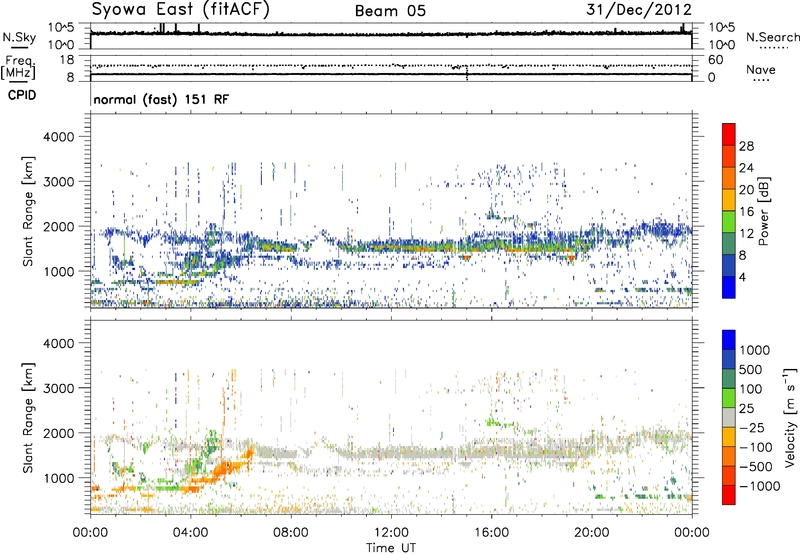Click the '60' right tick of frequency panel
The width and height of the screenshot is (800, 554).
tap(716, 60)
